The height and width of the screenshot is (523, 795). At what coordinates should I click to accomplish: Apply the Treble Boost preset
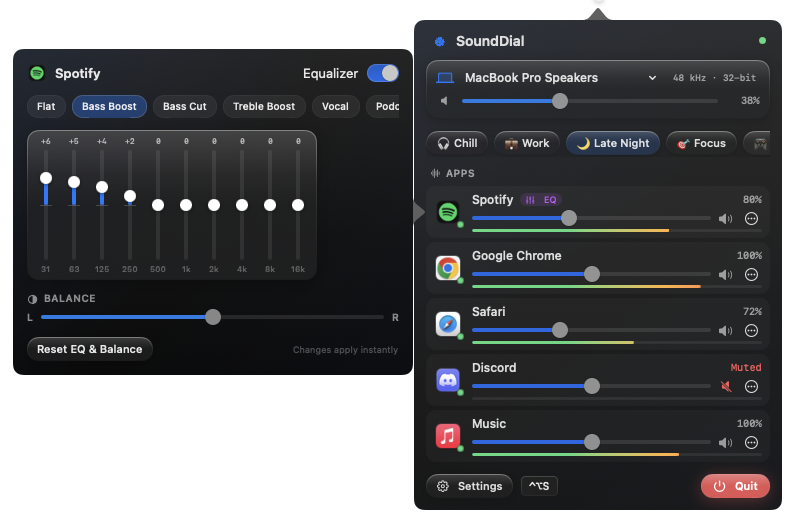tap(264, 106)
